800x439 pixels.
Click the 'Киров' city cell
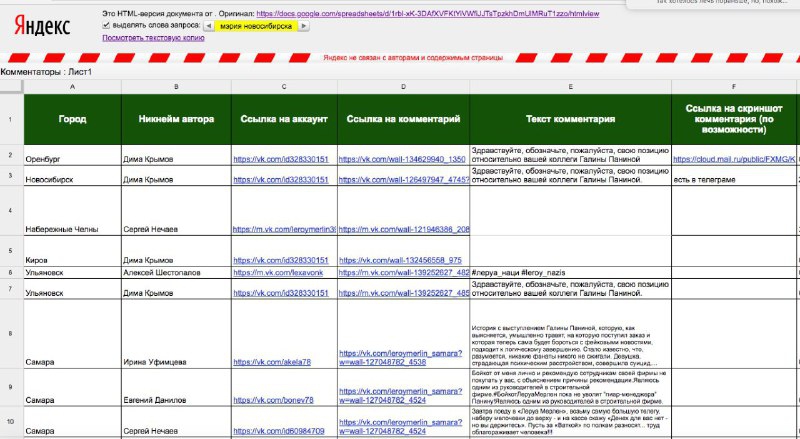[72, 251]
